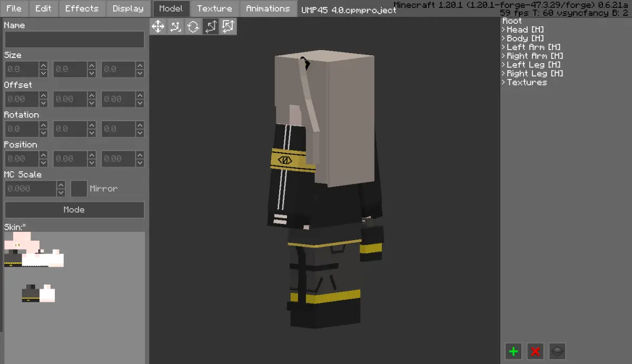The height and width of the screenshot is (364, 632).
Task: Decrease the third Position value with down arrow
Action: tap(140, 163)
